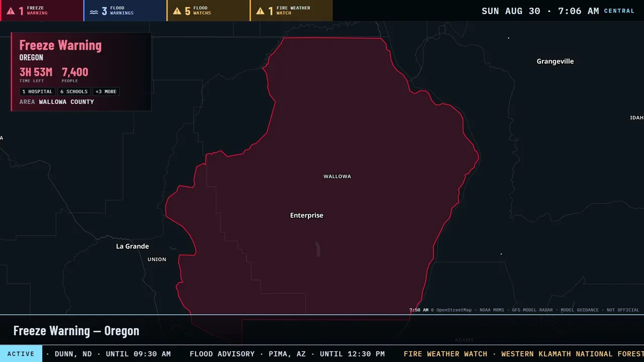Click the Fire Weather Watch ticker item
The image size is (644, 362).
pos(524,354)
